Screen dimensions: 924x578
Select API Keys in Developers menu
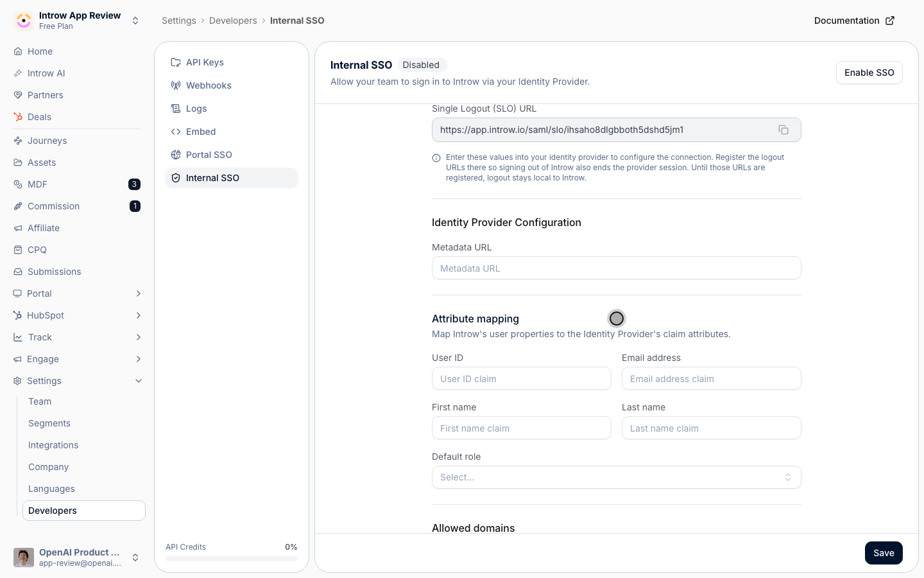point(232,62)
